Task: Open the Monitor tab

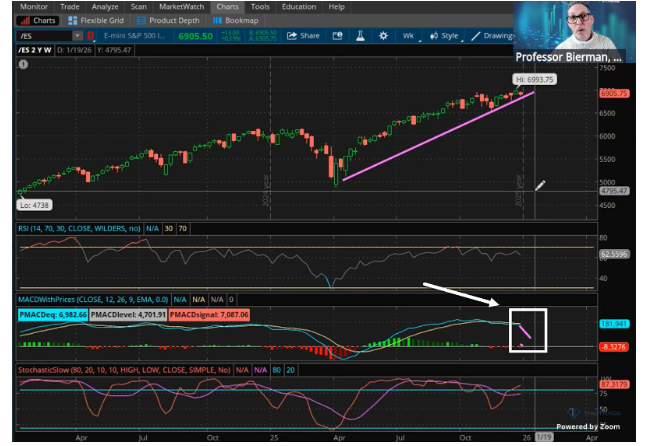Action: [x=34, y=7]
